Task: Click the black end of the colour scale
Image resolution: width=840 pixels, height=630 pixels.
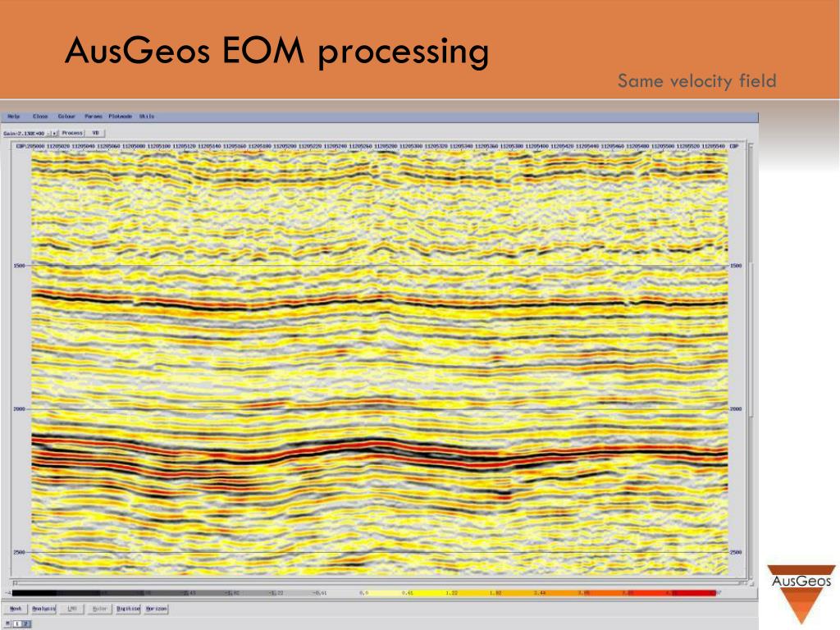Action: (x=34, y=593)
